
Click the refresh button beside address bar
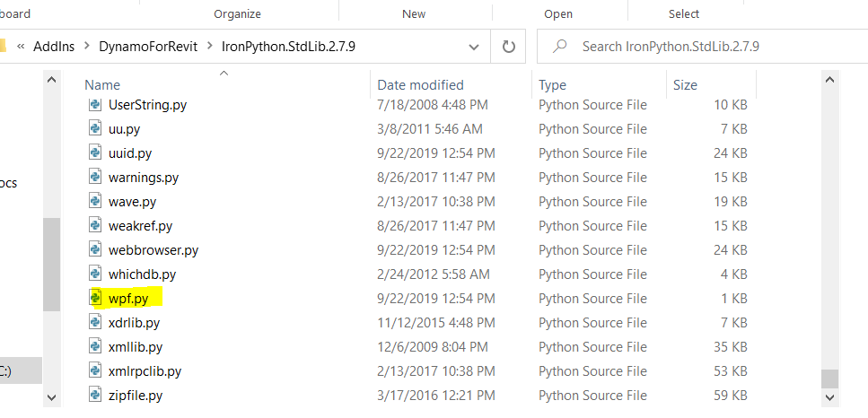coord(509,46)
